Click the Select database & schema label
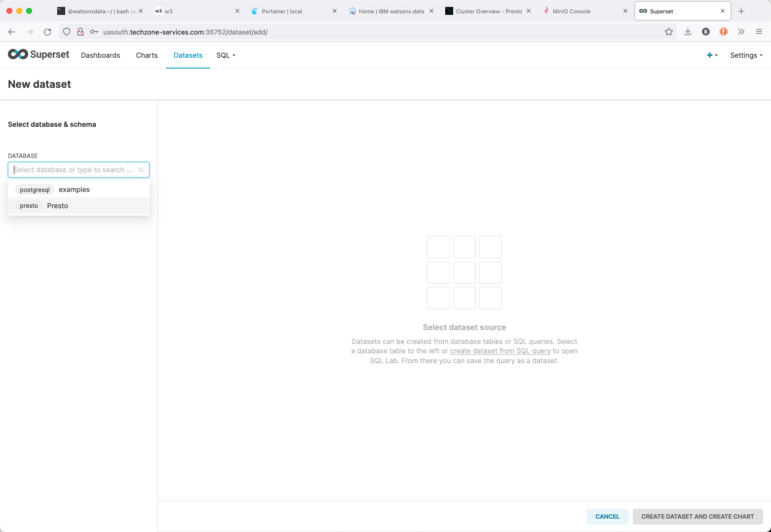771x532 pixels. [52, 124]
